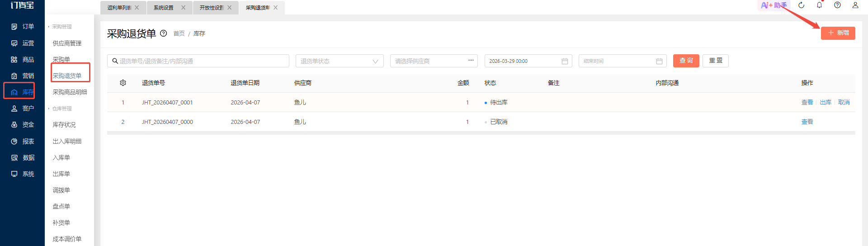Viewport: 868px width, 246px height.
Task: Click the 2026-03-29 start date field
Action: click(x=528, y=61)
